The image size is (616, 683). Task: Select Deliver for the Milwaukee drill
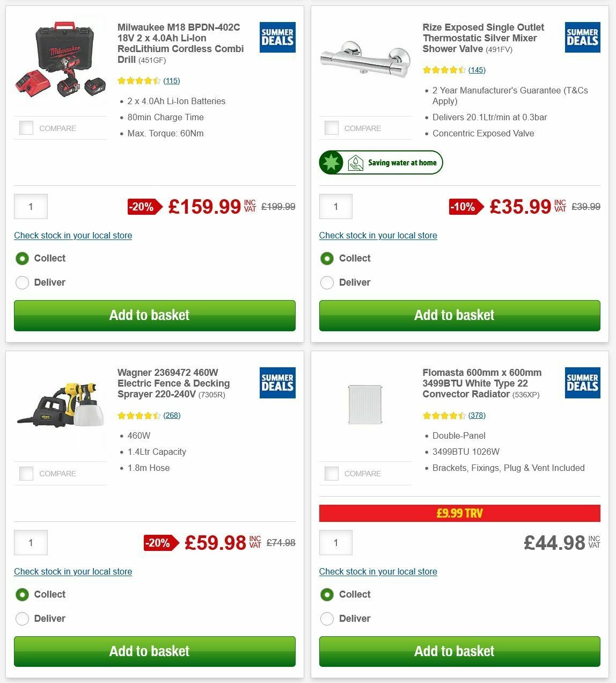click(22, 282)
